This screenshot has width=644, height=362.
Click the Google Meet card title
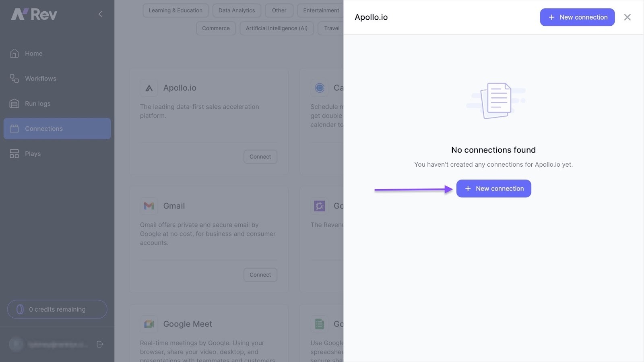(188, 324)
